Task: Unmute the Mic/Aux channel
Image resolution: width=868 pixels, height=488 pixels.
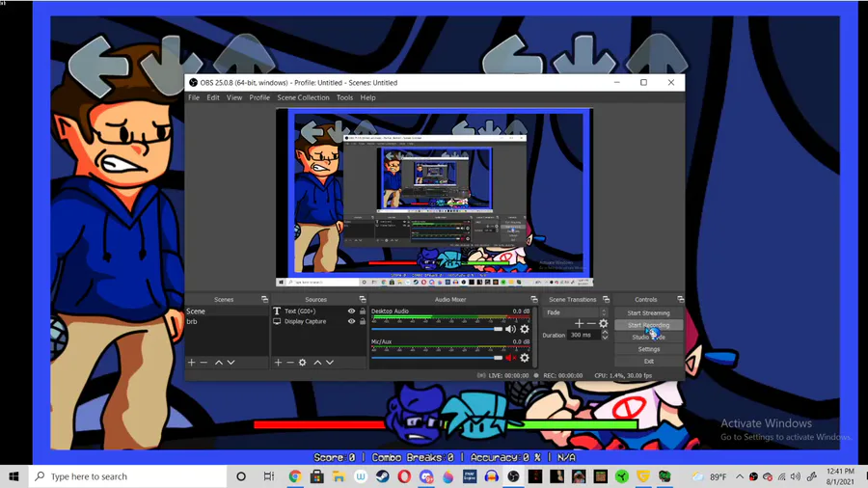Action: [x=510, y=358]
